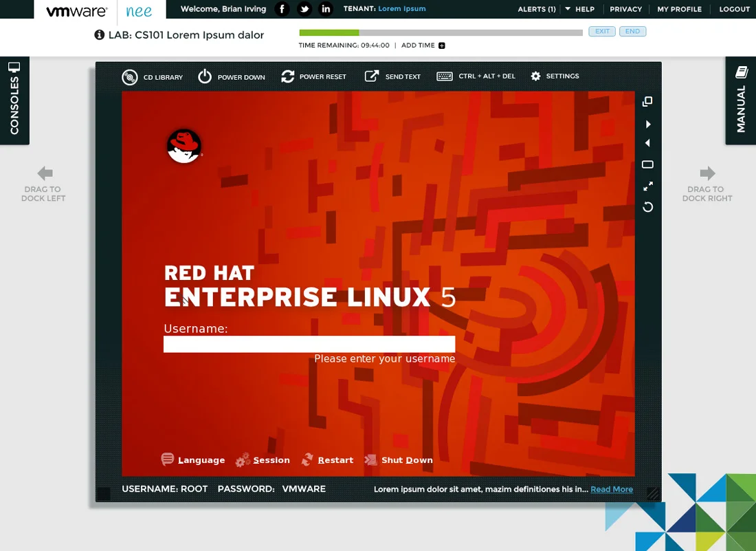Open the Help menu item
This screenshot has height=551, width=756.
point(585,9)
